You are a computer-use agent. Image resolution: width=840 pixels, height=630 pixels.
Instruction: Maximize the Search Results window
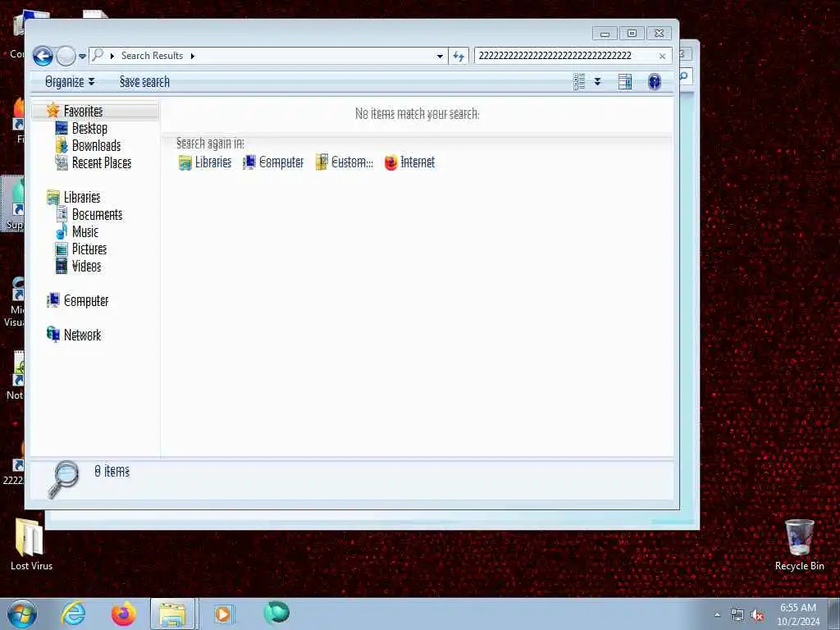point(632,34)
